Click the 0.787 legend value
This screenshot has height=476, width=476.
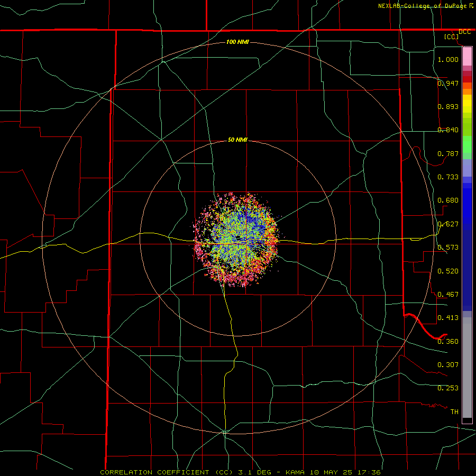click(x=448, y=153)
